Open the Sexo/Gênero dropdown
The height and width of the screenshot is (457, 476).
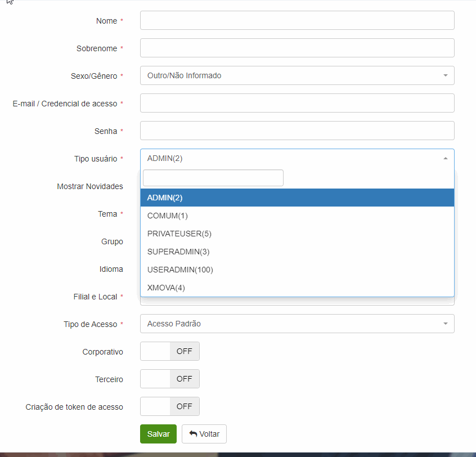tap(297, 75)
